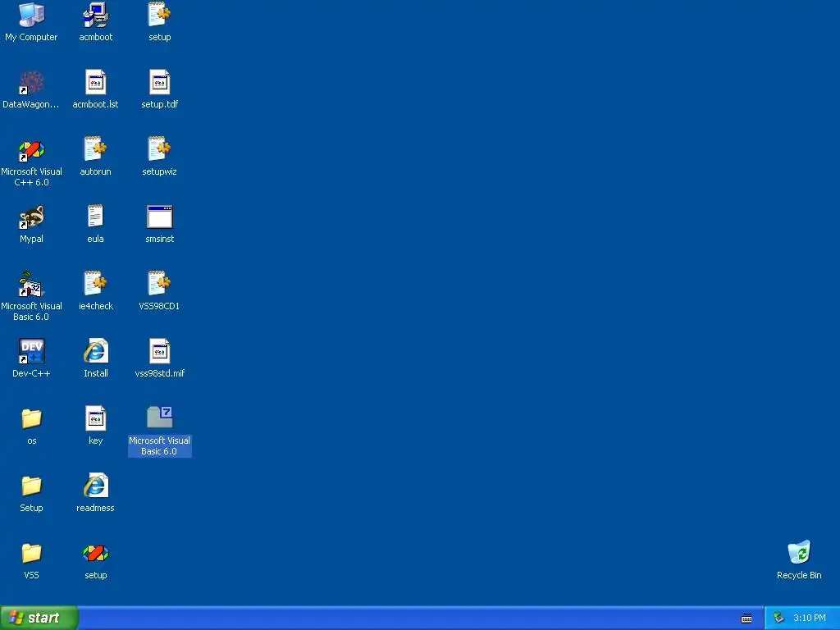
Task: Select the smsinst program icon
Action: click(160, 217)
